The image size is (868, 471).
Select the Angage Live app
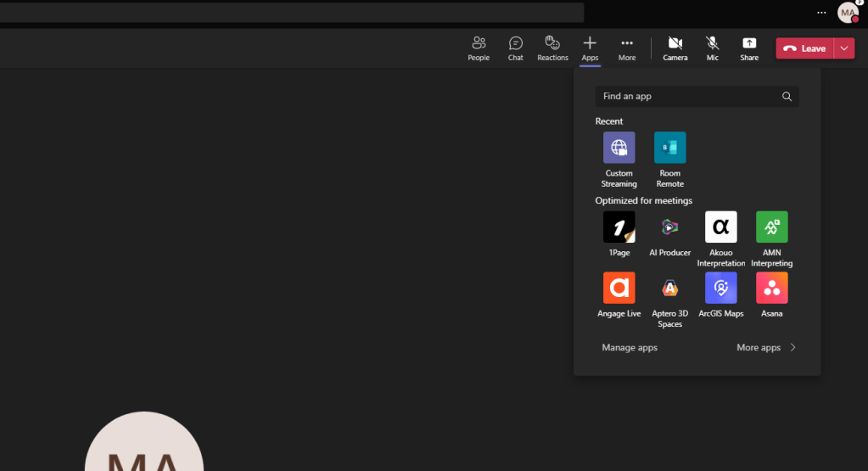pyautogui.click(x=619, y=289)
